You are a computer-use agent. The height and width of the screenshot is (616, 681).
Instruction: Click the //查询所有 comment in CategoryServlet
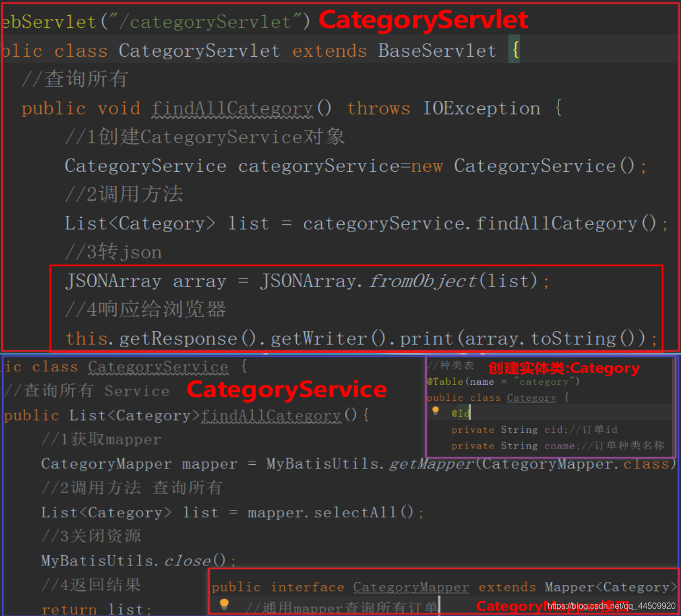coord(75,79)
